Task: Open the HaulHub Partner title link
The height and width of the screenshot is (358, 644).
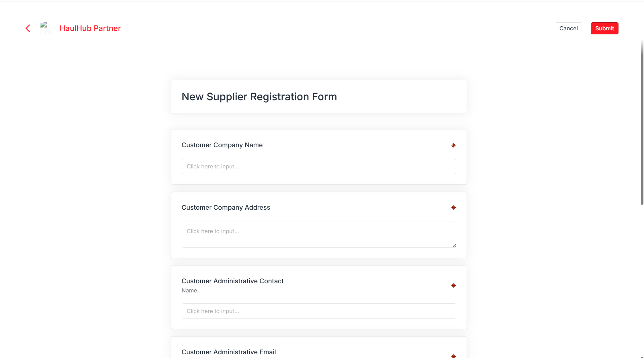Action: [x=90, y=28]
